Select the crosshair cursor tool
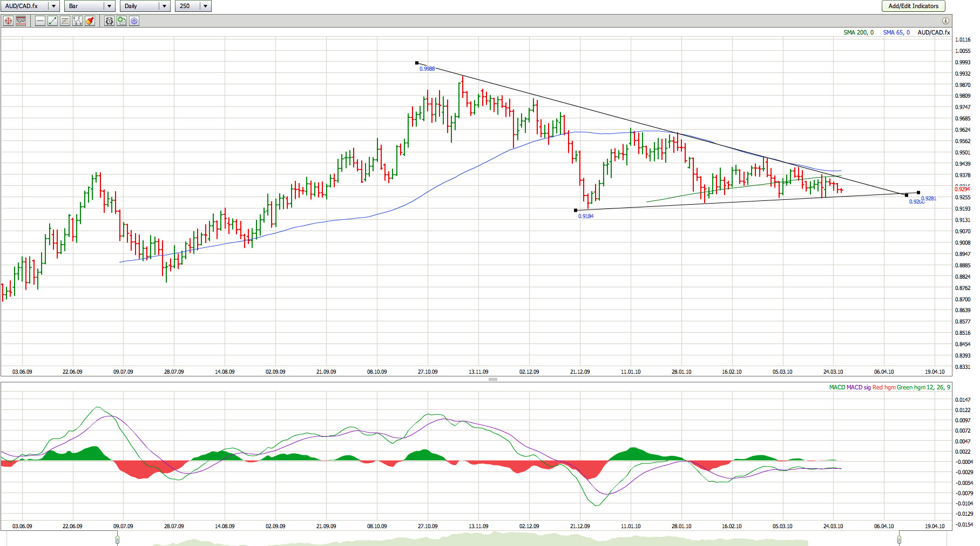980x546 pixels. coord(8,21)
